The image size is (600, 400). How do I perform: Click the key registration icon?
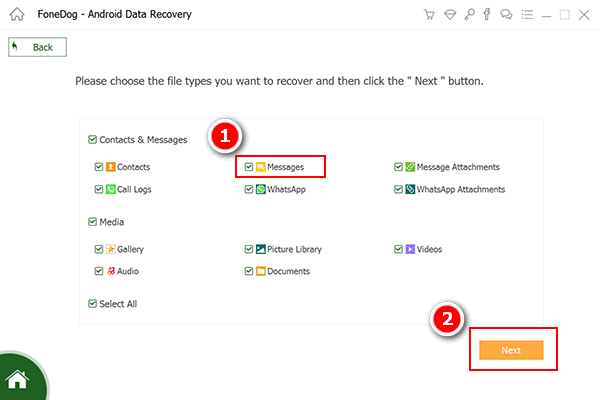point(468,15)
